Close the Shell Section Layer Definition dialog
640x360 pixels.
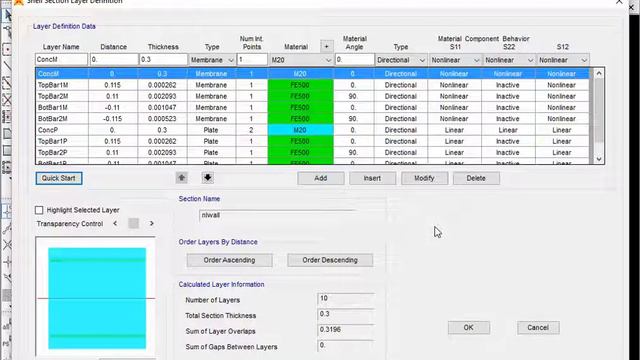(x=620, y=2)
